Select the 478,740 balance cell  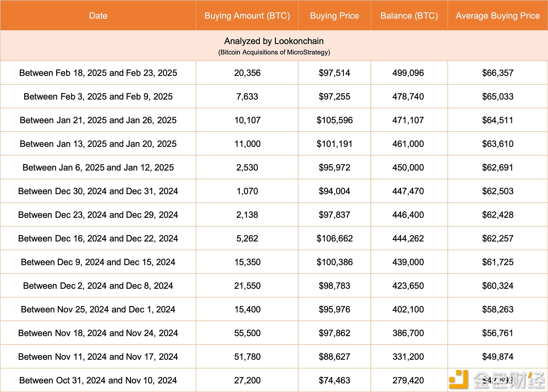point(409,96)
